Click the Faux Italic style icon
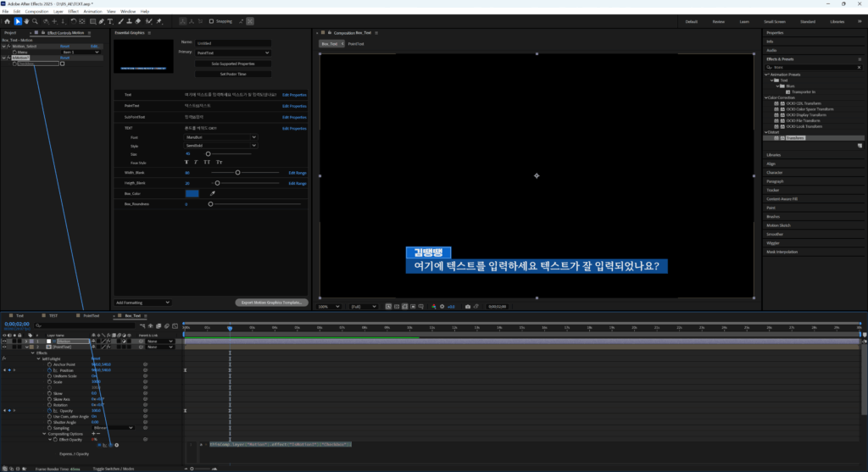This screenshot has height=472, width=868. click(x=196, y=162)
